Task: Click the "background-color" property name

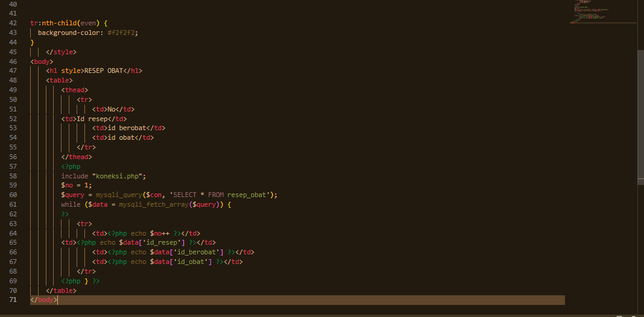Action: coord(69,33)
